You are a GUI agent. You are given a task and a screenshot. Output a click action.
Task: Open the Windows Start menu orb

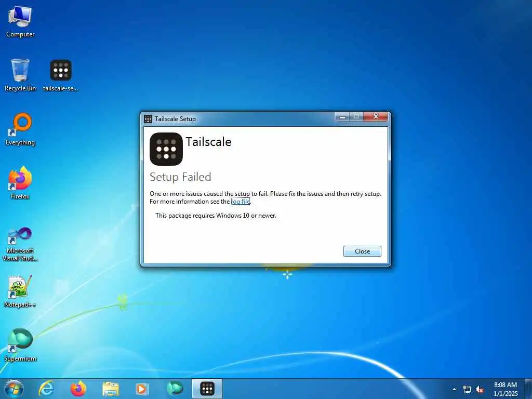(14, 389)
